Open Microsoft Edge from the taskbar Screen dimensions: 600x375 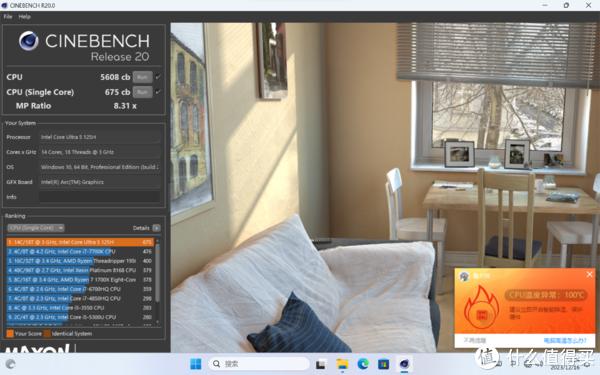point(363,364)
